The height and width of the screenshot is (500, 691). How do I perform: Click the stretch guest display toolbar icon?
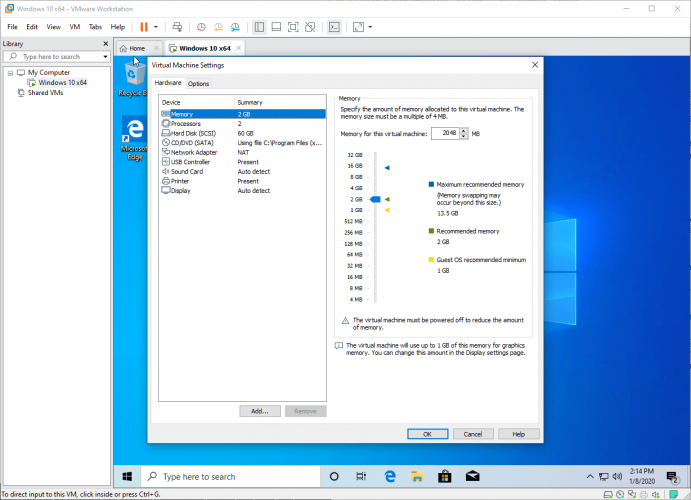point(358,27)
